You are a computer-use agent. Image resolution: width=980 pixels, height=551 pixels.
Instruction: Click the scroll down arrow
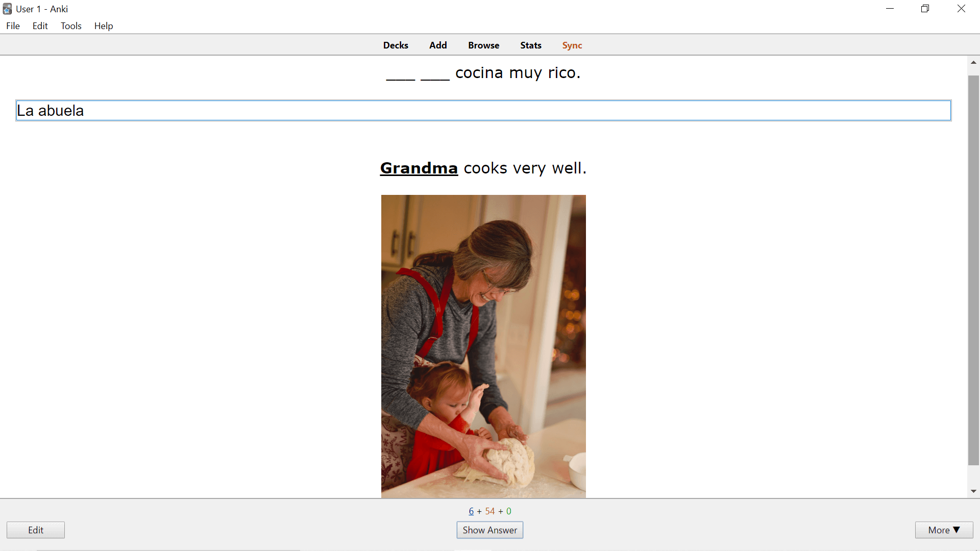[x=973, y=491]
